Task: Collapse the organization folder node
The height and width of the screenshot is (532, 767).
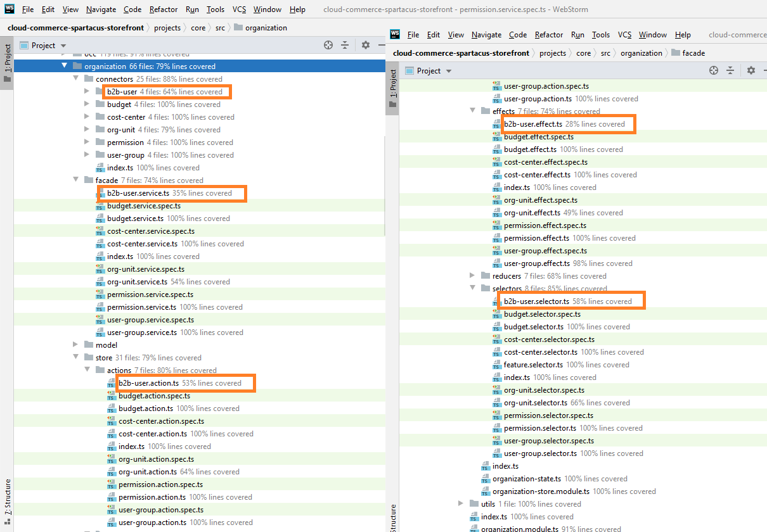Action: pos(65,66)
